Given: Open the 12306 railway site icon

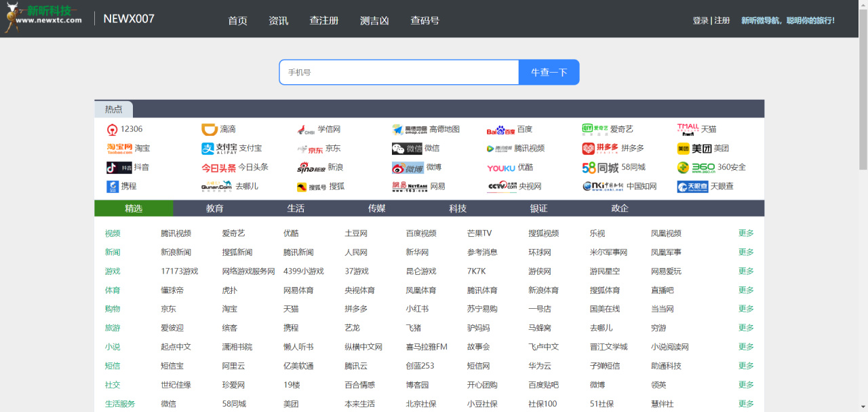Looking at the screenshot, I should click(x=113, y=130).
